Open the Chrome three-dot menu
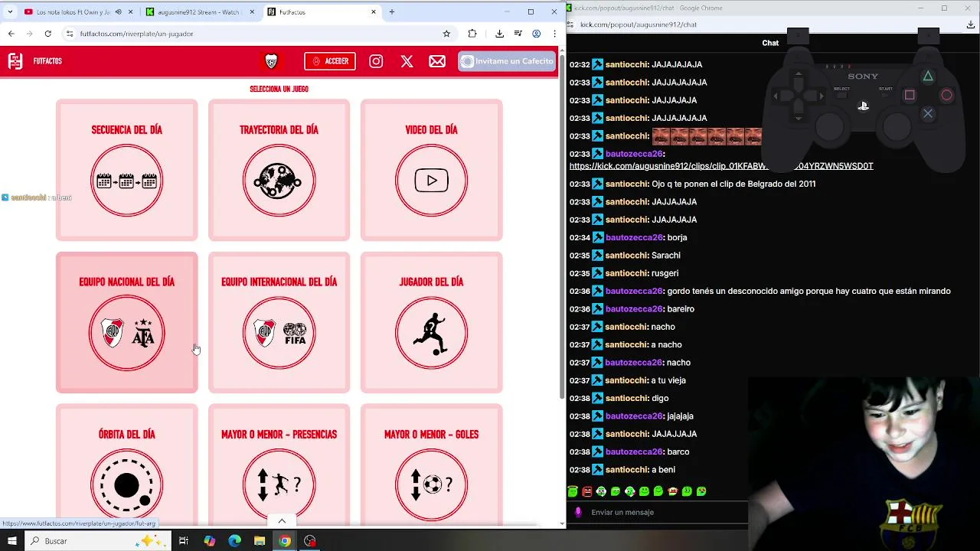The width and height of the screenshot is (980, 551). coord(554,34)
